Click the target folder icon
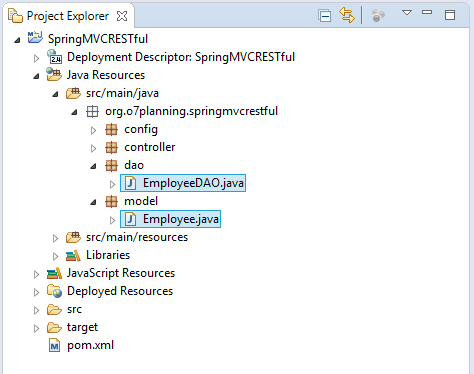The height and width of the screenshot is (374, 474). (x=54, y=327)
